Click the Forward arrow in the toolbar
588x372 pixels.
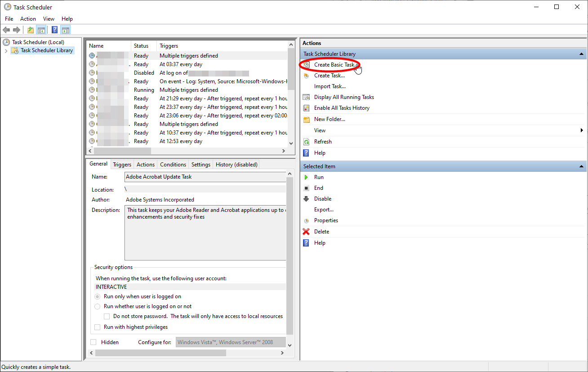[17, 30]
